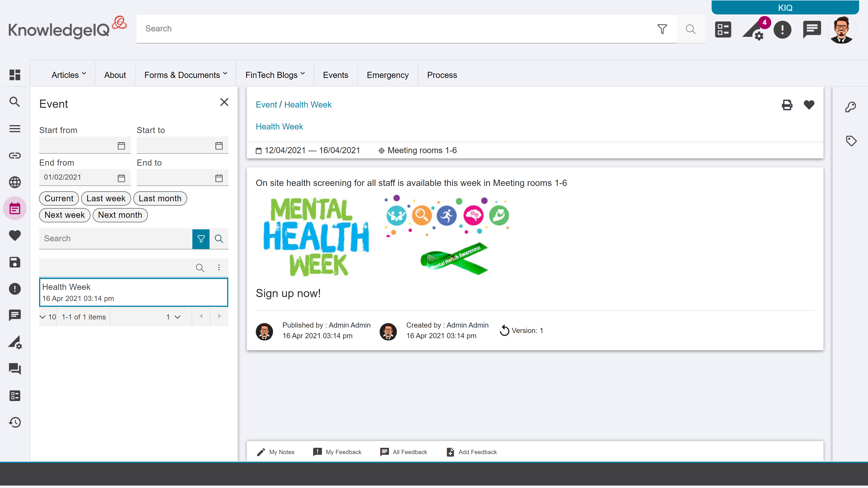Open the Emergency menu item
The height and width of the screenshot is (488, 868).
[387, 75]
